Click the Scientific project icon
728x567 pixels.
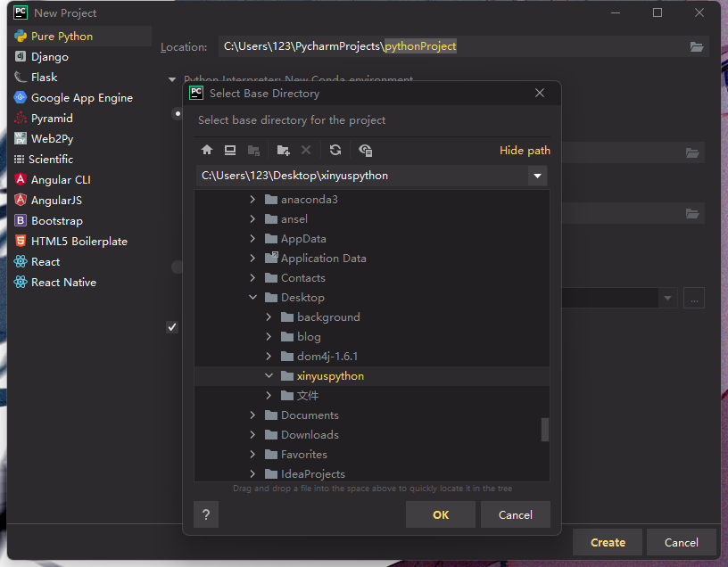click(x=19, y=160)
